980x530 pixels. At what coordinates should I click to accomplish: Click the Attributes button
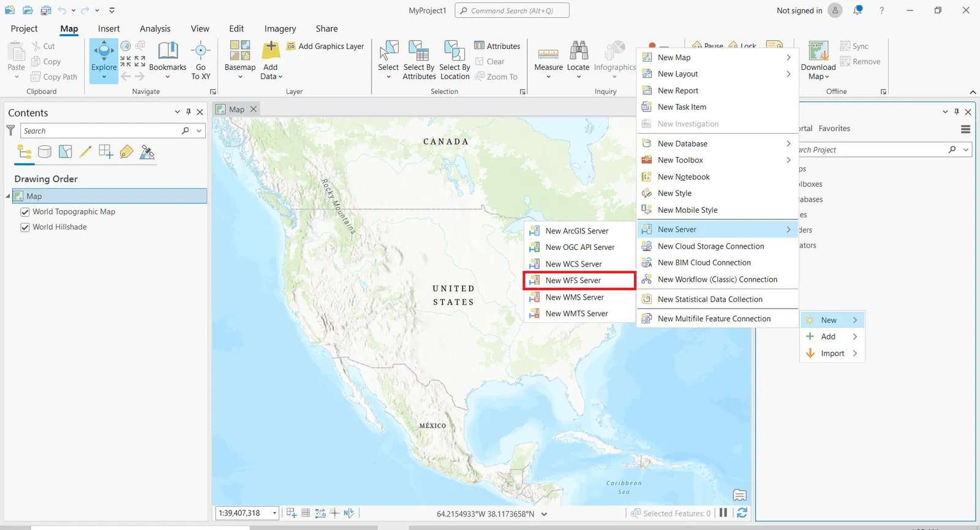tap(497, 46)
